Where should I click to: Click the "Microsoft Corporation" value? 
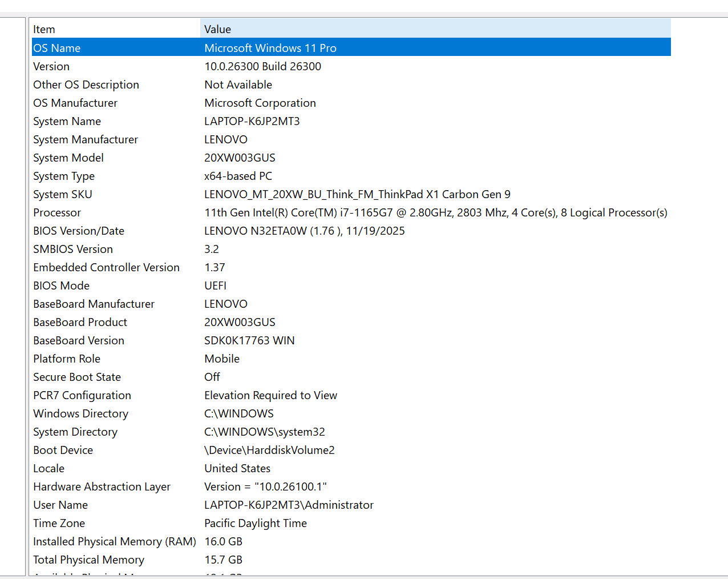coord(260,103)
